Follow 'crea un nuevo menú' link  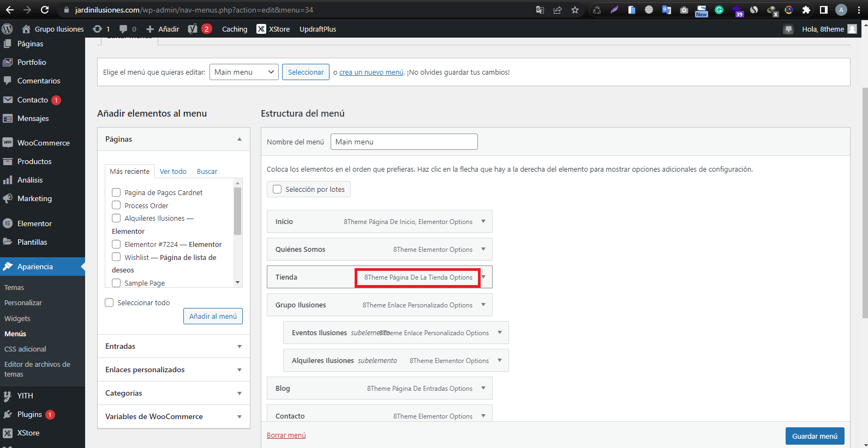[x=371, y=72]
